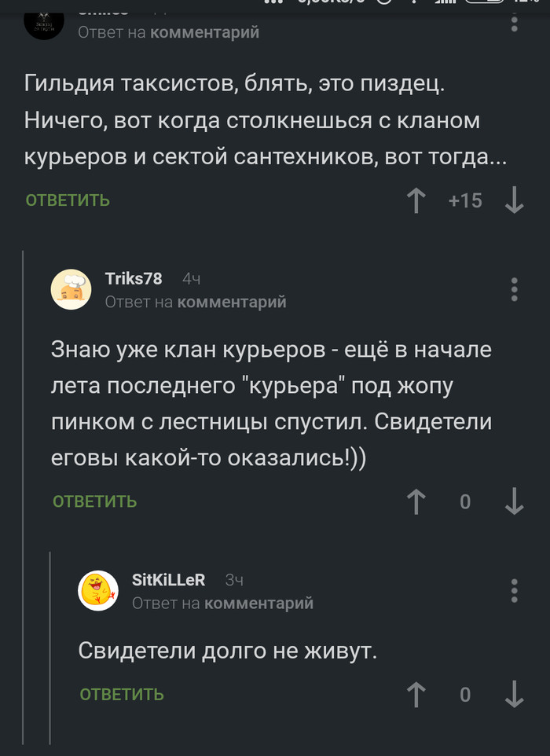The image size is (550, 756).
Task: Go to parent comment of Triks78's reply
Action: tap(231, 302)
